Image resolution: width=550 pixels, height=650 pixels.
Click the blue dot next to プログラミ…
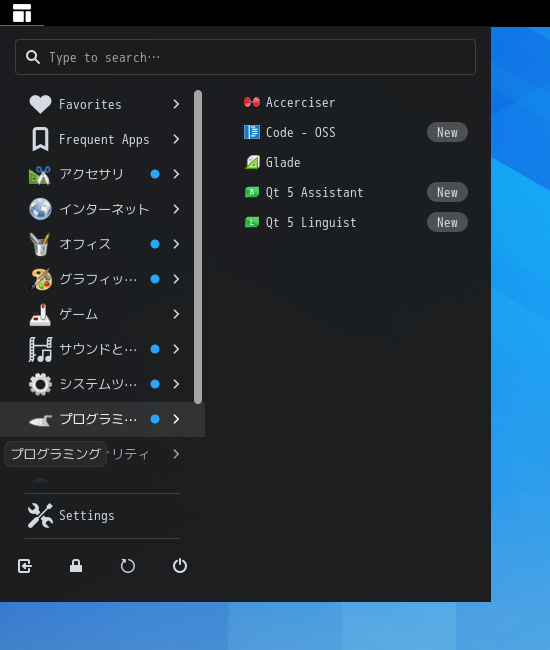click(x=155, y=419)
